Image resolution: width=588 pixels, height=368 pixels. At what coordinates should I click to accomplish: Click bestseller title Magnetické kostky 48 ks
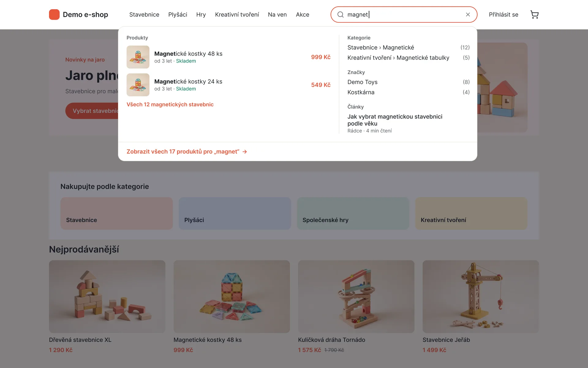[x=208, y=340]
